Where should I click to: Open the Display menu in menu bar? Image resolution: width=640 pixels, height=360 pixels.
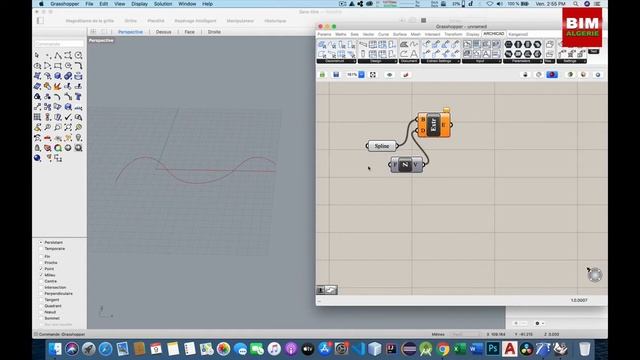[139, 4]
